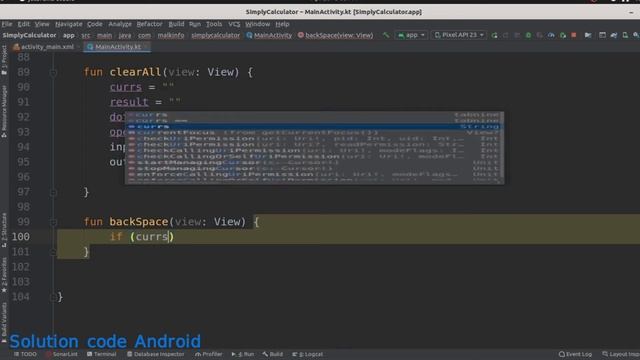Collapse fold marker at line 97
Screen dimensions: 640x360
[53, 192]
